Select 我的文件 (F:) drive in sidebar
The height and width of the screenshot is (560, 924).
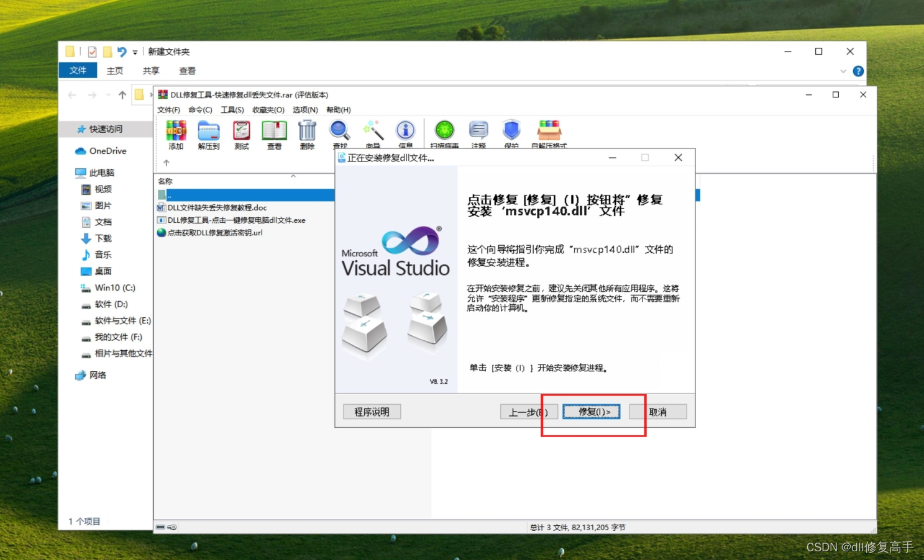[112, 337]
